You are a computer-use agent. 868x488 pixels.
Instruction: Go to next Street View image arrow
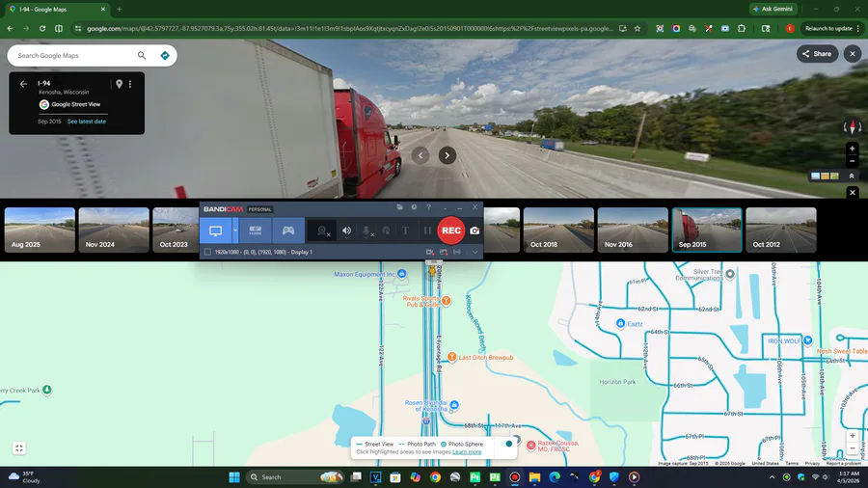(x=448, y=155)
